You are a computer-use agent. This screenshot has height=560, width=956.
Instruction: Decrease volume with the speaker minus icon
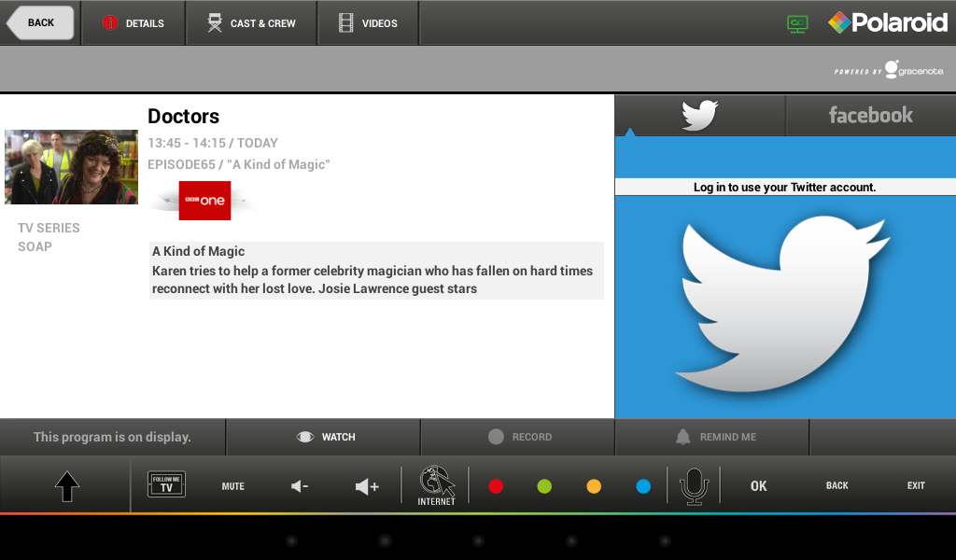click(x=300, y=486)
